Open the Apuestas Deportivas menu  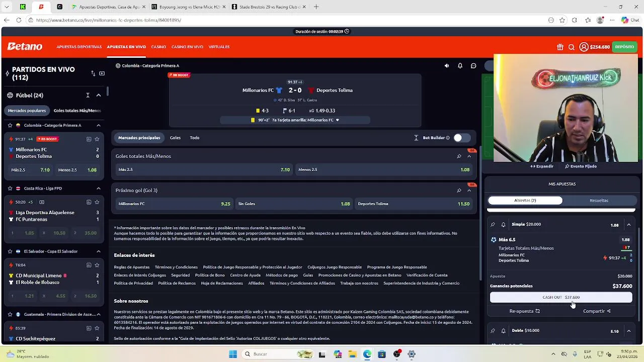pyautogui.click(x=79, y=47)
